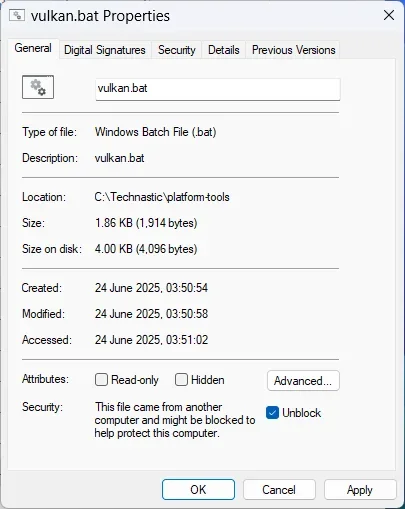The height and width of the screenshot is (509, 405).
Task: Switch to the Digital Signatures tab
Action: coord(105,50)
